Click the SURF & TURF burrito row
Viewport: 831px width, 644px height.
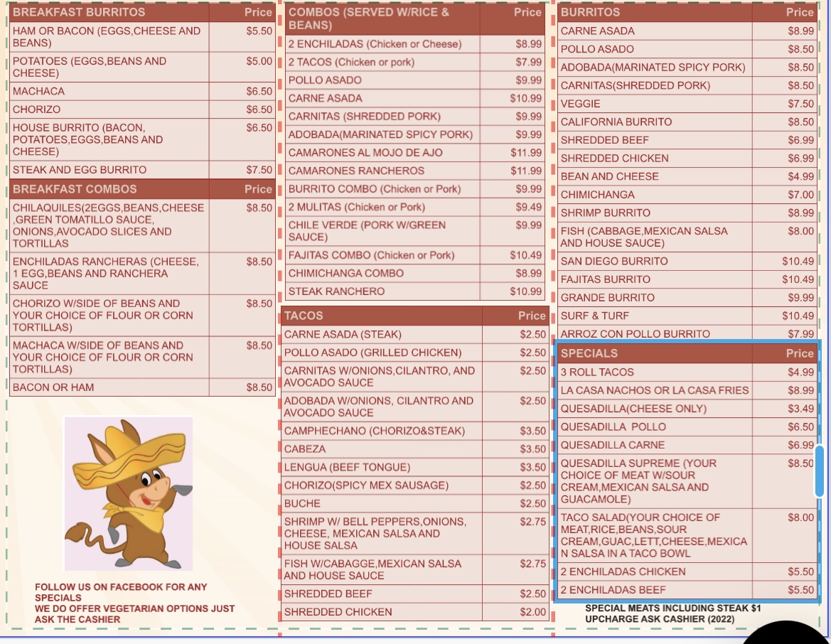click(x=595, y=316)
